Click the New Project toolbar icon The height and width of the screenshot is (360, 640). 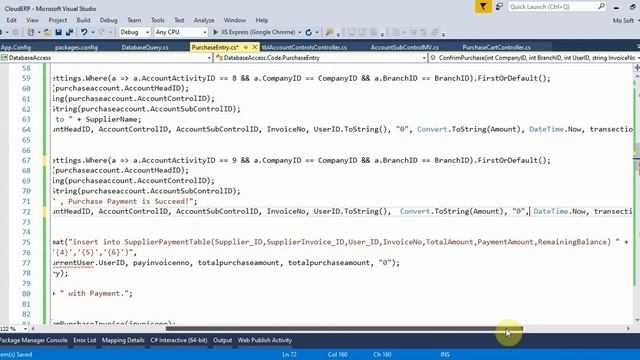31,32
